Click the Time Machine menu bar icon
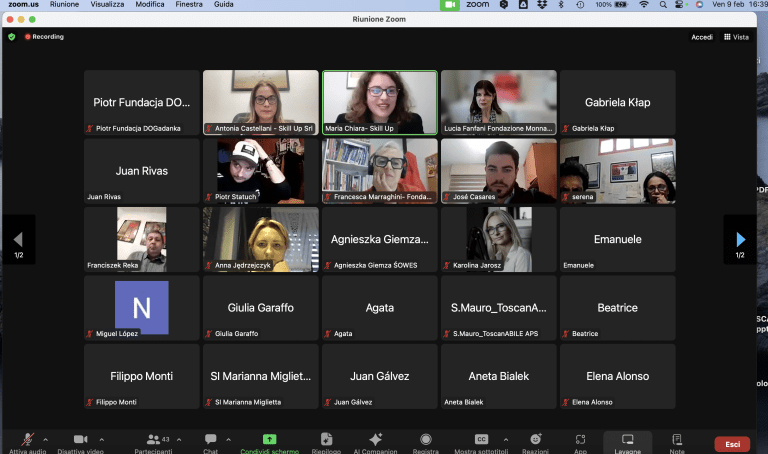768x454 pixels. (x=580, y=4)
